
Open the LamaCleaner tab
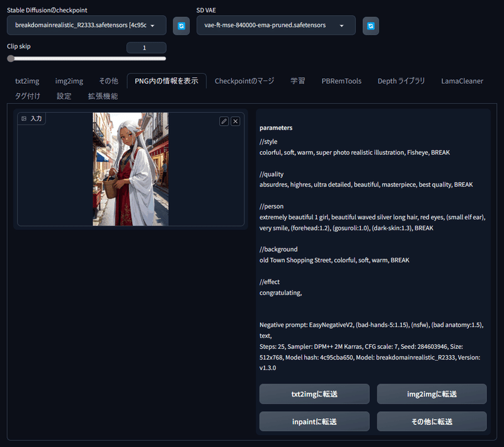pyautogui.click(x=462, y=81)
